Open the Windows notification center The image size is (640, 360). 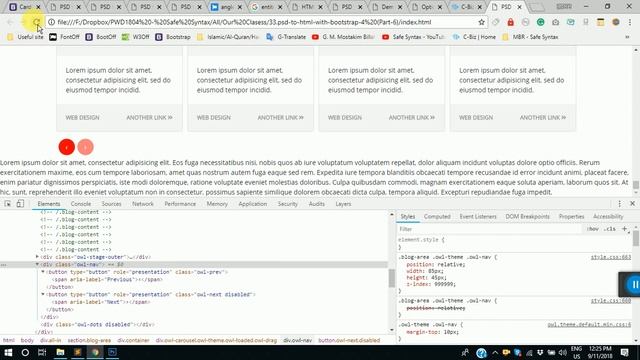[624, 352]
